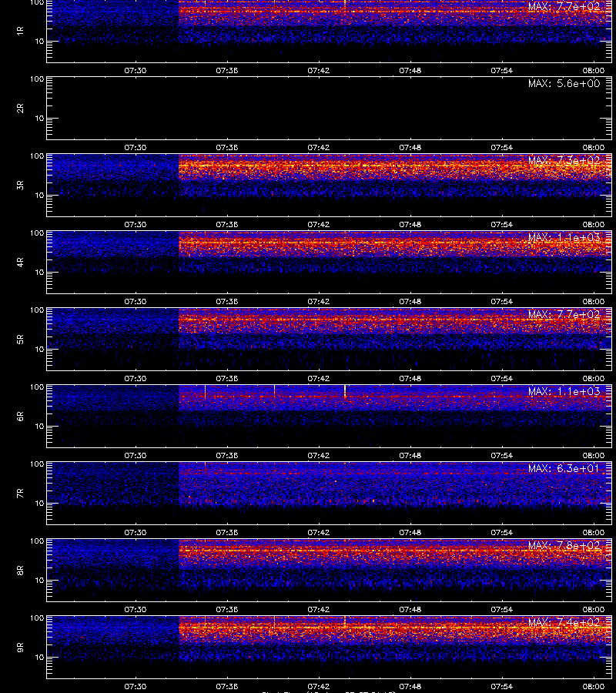This screenshot has width=616, height=693.
Task: Click the 07:36 time label under panel 3R
Action: click(x=226, y=225)
